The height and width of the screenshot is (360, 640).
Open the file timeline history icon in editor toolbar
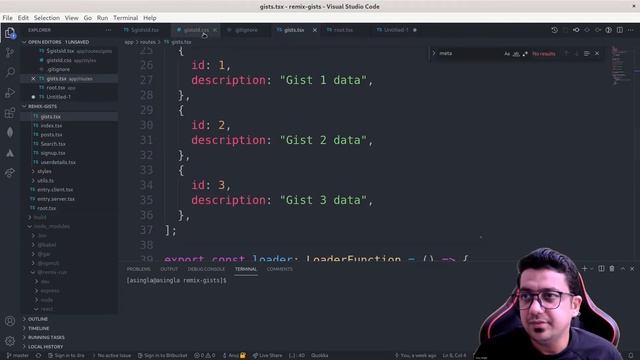click(554, 30)
